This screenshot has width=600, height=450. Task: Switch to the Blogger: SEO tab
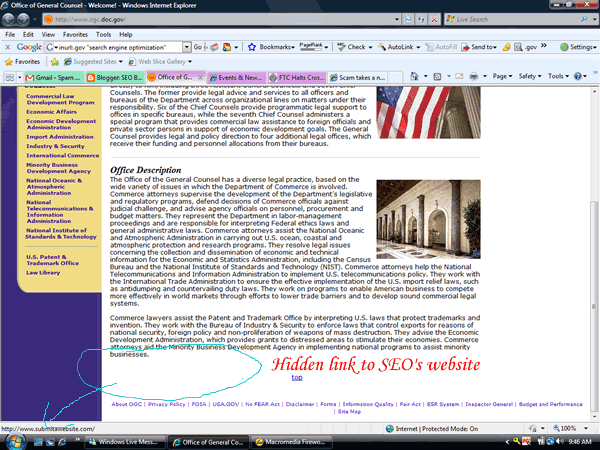(x=115, y=78)
